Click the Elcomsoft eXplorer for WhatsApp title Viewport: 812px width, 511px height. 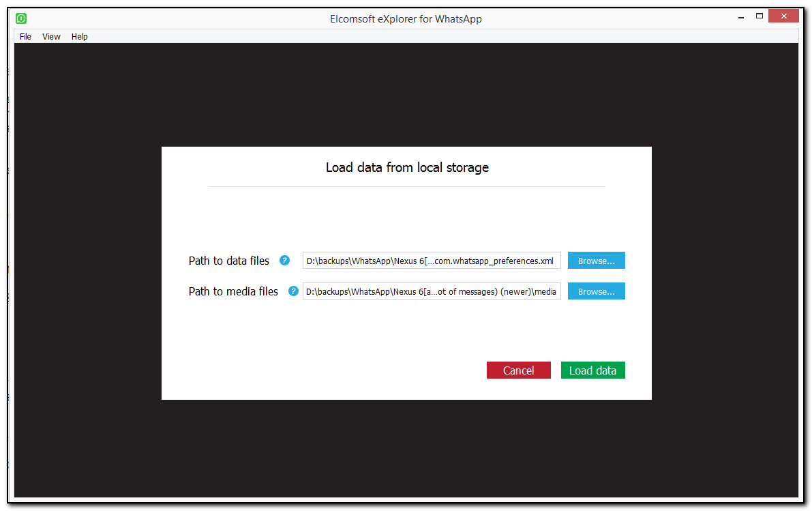coord(406,18)
